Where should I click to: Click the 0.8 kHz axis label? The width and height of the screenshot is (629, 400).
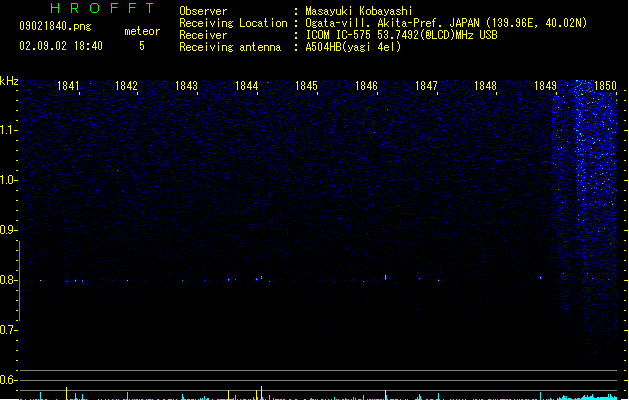pyautogui.click(x=8, y=280)
